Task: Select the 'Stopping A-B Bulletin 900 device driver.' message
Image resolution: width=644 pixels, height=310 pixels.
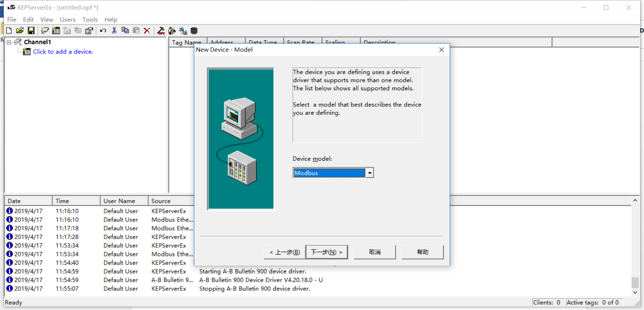Action: pos(255,289)
